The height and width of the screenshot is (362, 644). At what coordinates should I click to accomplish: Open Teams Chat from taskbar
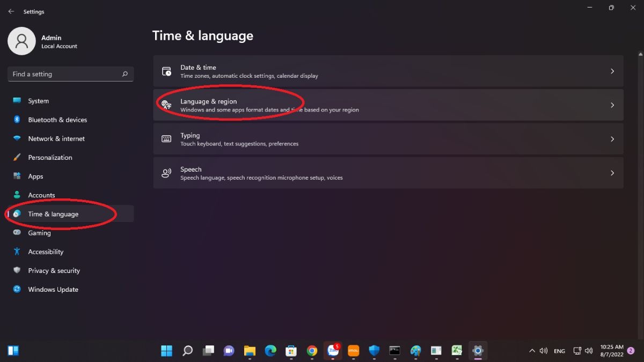(229, 351)
